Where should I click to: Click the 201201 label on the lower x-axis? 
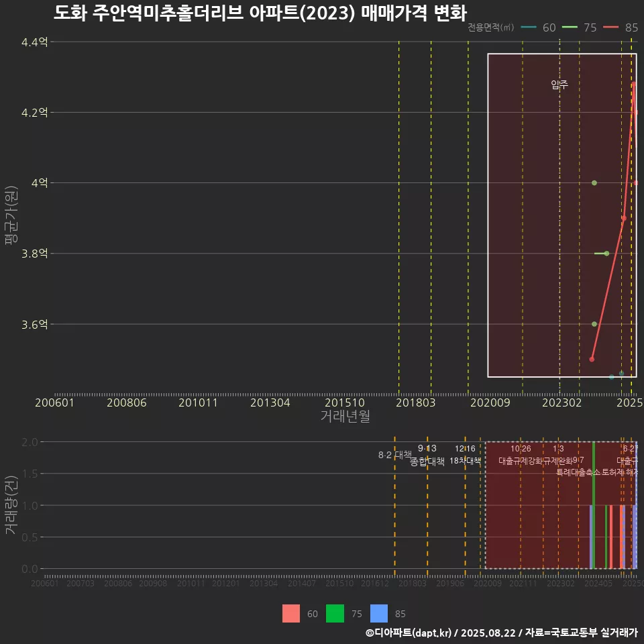225,583
